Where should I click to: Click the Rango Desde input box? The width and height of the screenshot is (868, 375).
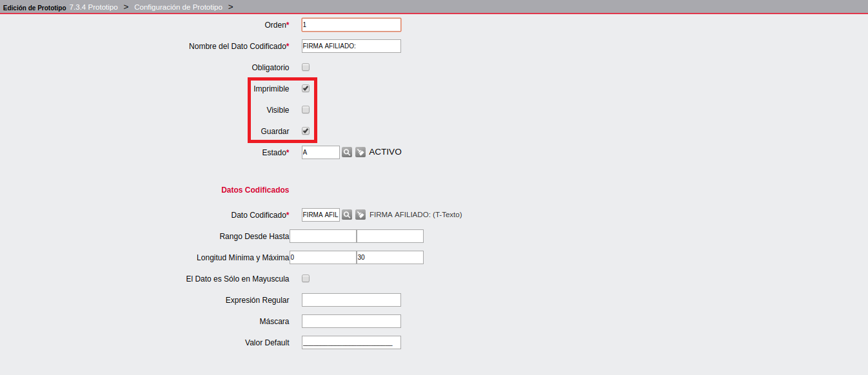tap(323, 236)
